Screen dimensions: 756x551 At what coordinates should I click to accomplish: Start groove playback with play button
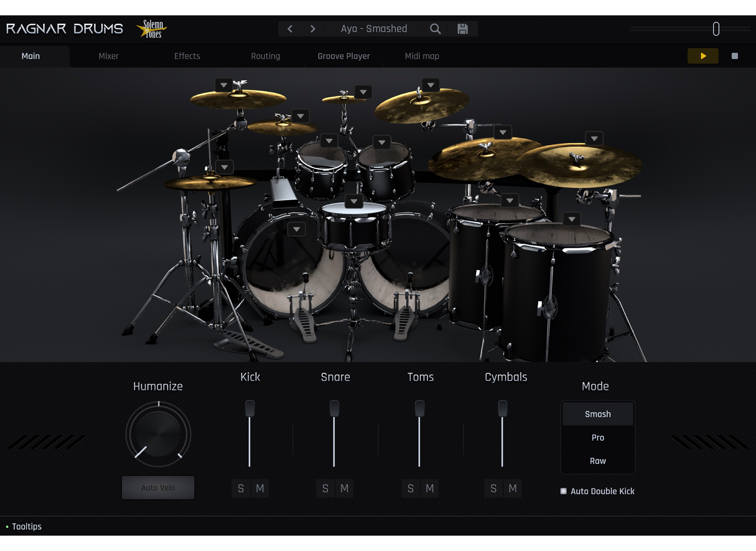pos(703,56)
